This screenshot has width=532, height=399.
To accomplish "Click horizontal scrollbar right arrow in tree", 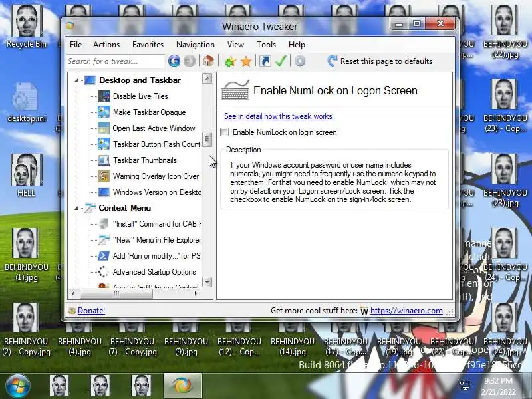I will coord(196,293).
